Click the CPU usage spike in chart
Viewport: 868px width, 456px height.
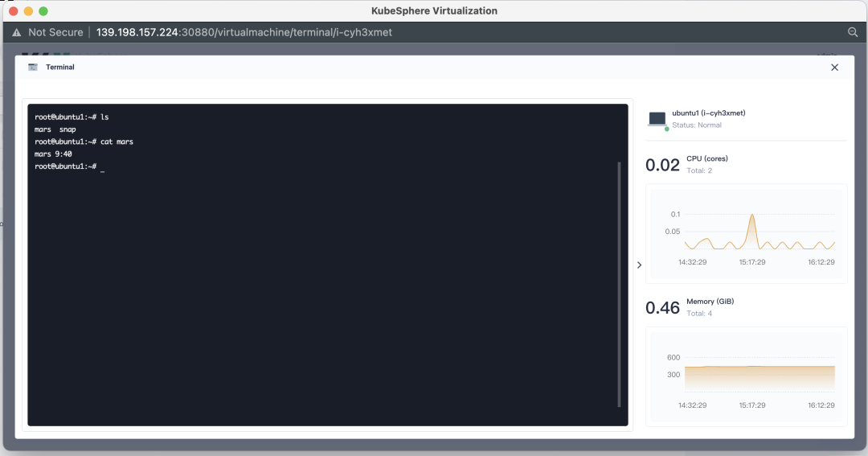pyautogui.click(x=751, y=230)
